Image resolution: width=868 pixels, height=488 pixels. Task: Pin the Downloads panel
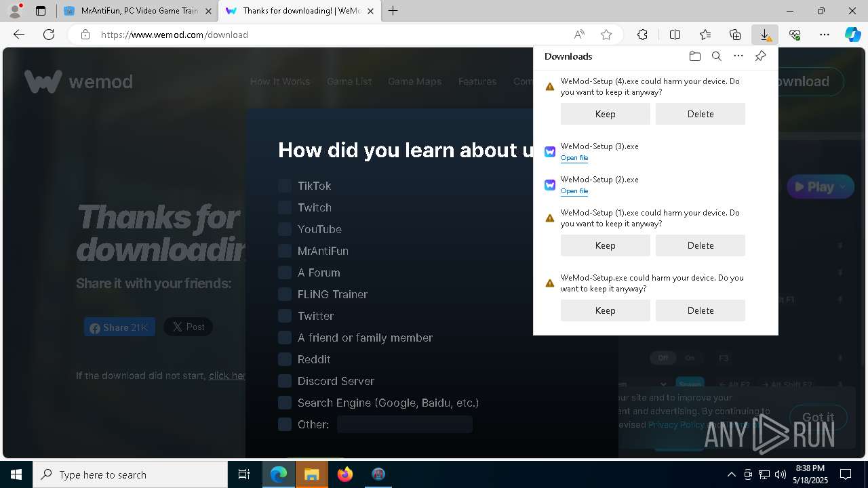(760, 56)
